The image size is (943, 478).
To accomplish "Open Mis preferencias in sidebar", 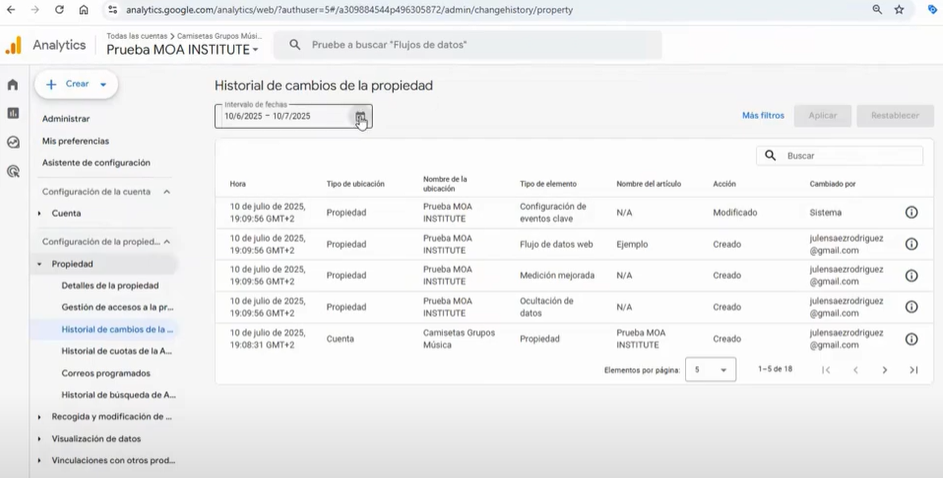I will click(x=76, y=141).
